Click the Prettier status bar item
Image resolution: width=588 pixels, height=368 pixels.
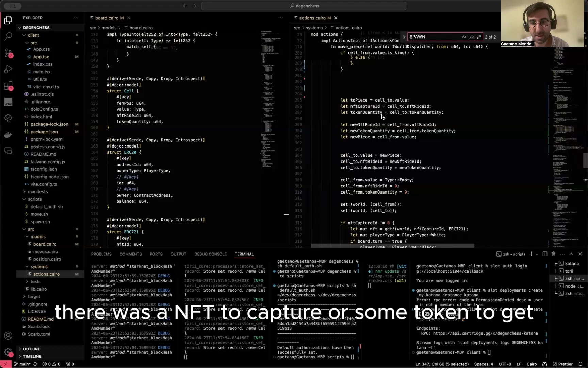[x=562, y=364]
